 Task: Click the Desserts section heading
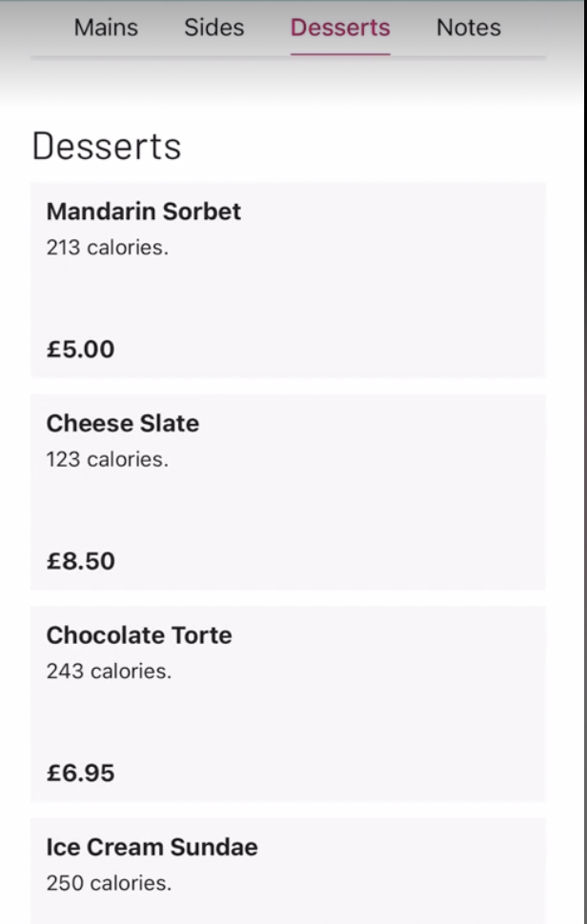(x=107, y=146)
